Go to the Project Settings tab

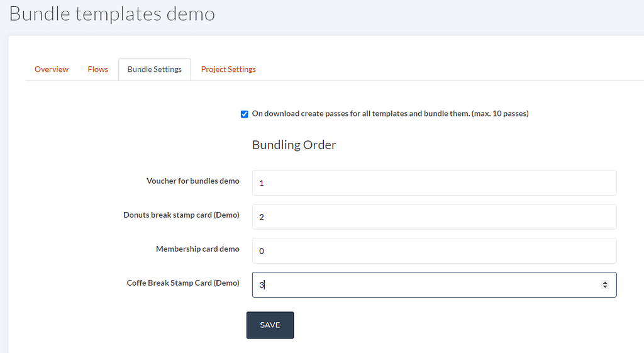pyautogui.click(x=228, y=69)
